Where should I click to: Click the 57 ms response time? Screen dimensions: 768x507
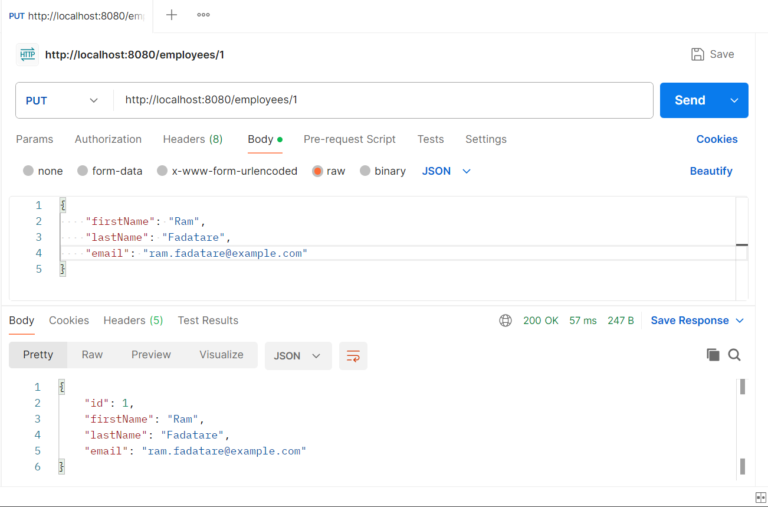click(x=583, y=320)
